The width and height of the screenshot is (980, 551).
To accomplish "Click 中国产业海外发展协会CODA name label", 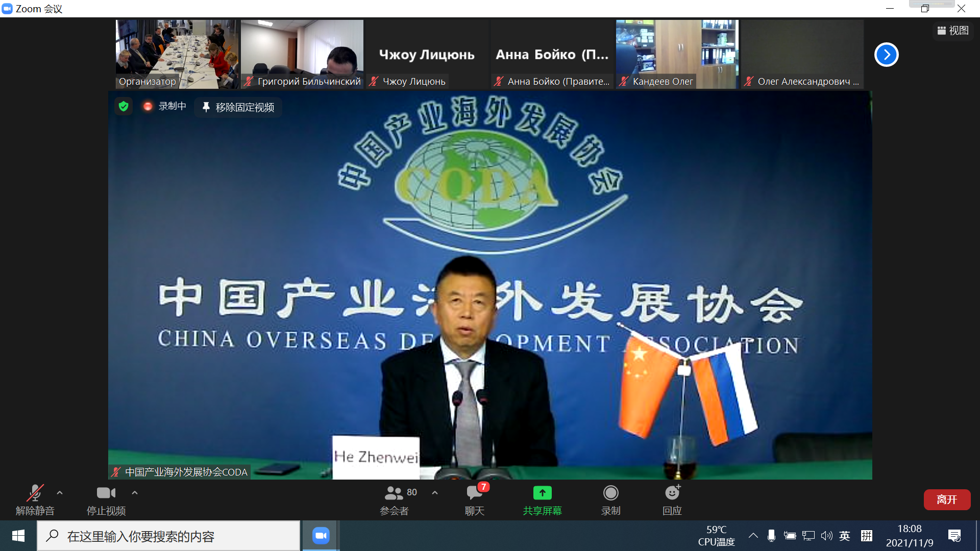I will coord(180,472).
